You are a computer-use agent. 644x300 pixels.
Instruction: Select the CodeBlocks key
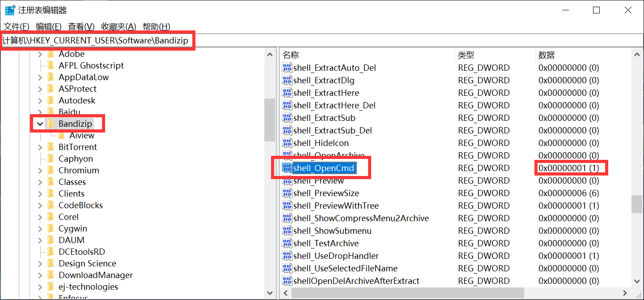pyautogui.click(x=80, y=206)
